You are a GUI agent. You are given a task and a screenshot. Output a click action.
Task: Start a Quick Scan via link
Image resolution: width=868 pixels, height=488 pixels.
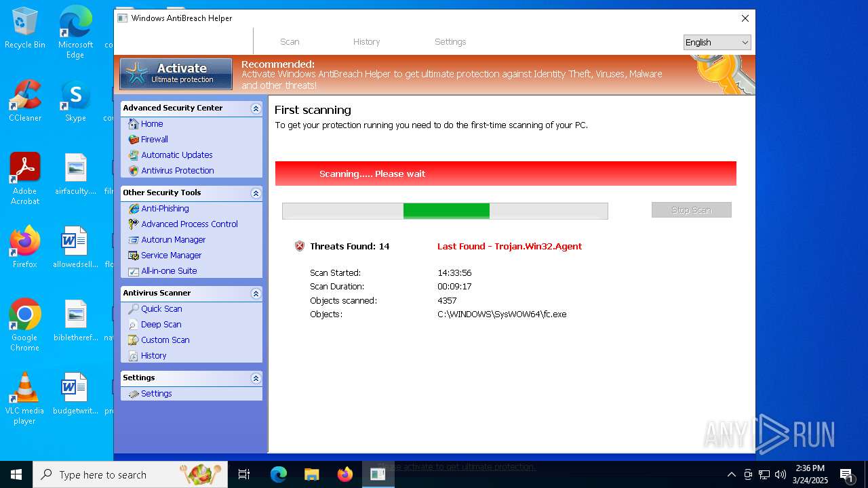pyautogui.click(x=161, y=309)
